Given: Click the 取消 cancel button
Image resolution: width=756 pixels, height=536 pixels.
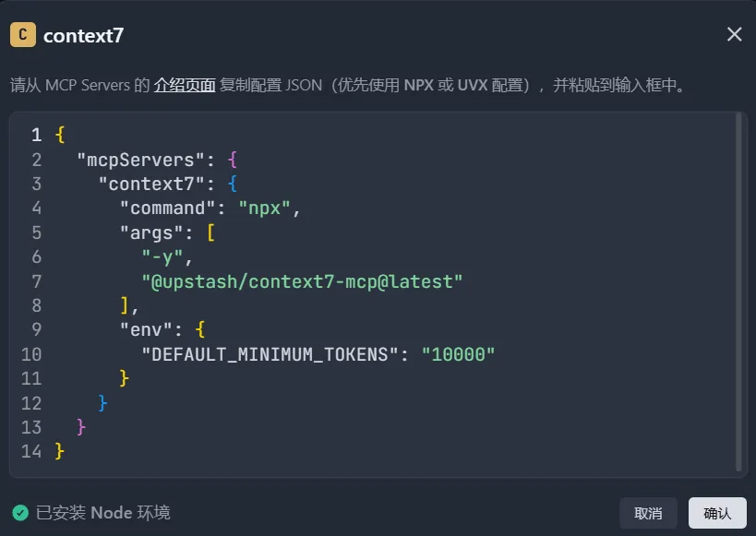Looking at the screenshot, I should pos(648,513).
